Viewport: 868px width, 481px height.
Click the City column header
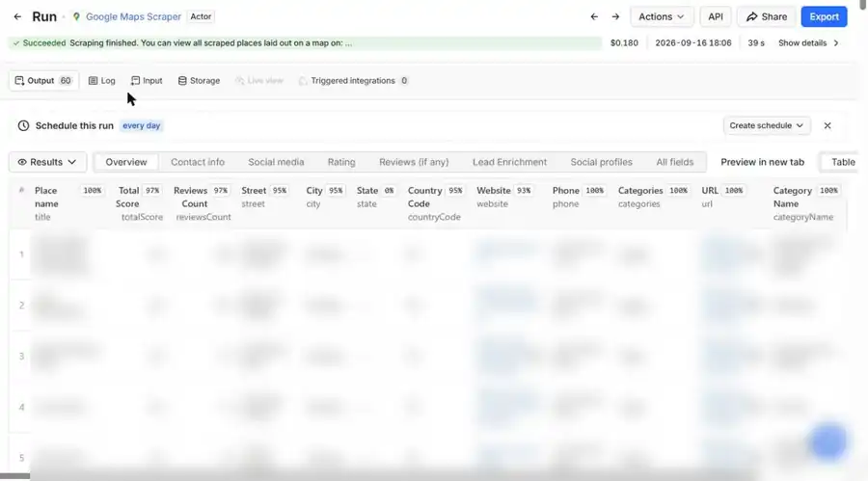[325, 197]
